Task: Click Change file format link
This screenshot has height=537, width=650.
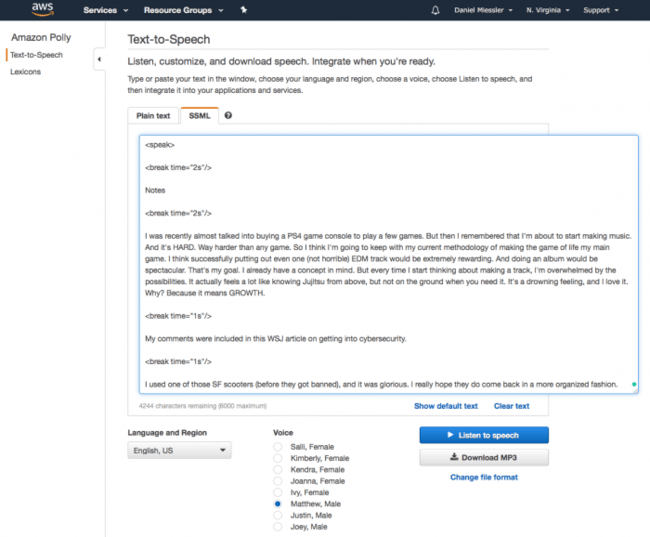Action: [x=484, y=477]
